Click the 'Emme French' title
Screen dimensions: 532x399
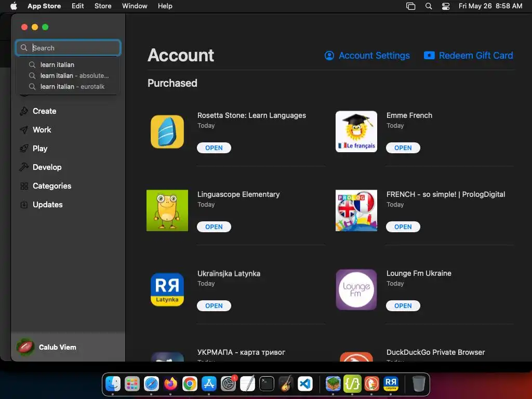coord(409,115)
